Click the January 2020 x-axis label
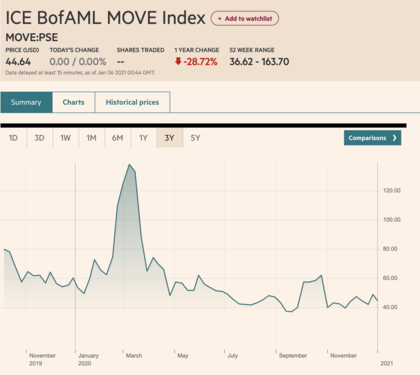 pyautogui.click(x=88, y=359)
